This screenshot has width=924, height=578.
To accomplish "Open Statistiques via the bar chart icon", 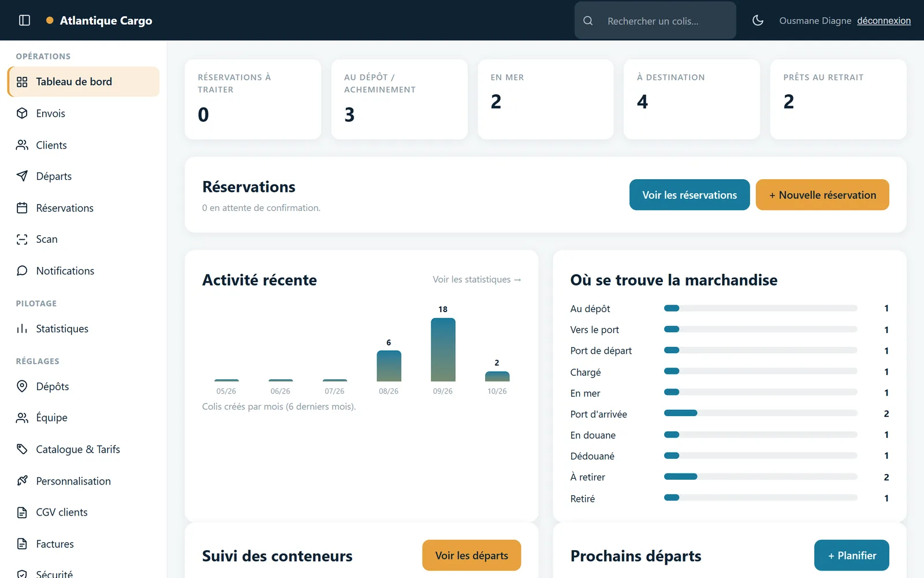I will click(22, 329).
